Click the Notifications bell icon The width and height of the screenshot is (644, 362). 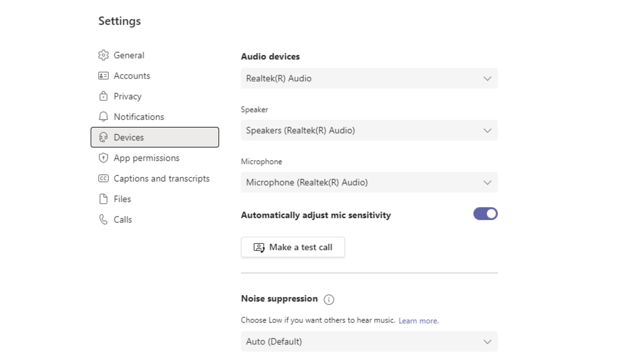[x=103, y=117]
